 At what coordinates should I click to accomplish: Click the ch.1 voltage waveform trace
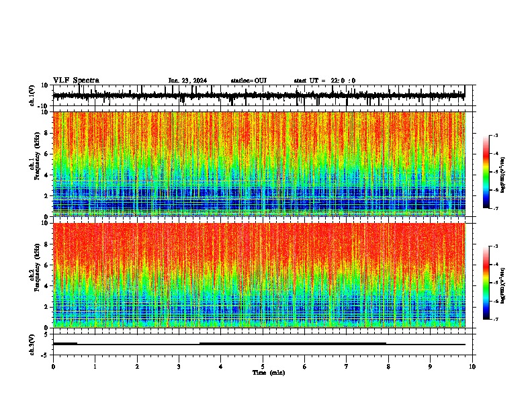[259, 95]
